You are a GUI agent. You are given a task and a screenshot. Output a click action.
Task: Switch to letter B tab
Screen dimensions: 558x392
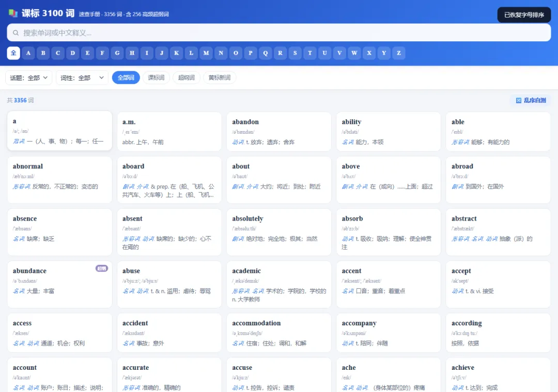[x=43, y=53]
